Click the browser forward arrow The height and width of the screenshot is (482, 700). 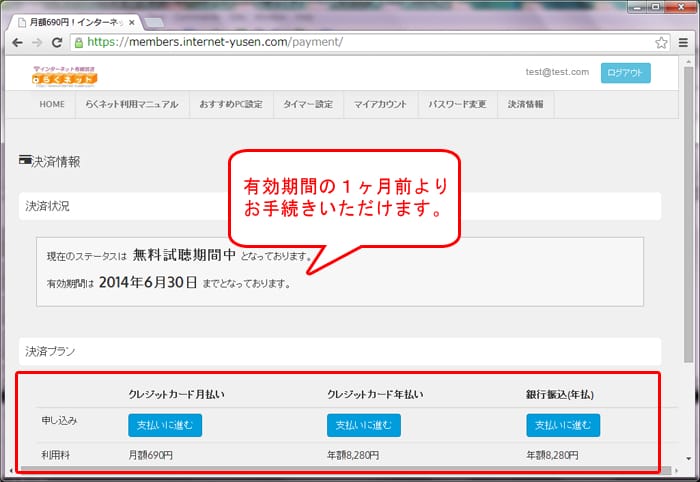37,43
